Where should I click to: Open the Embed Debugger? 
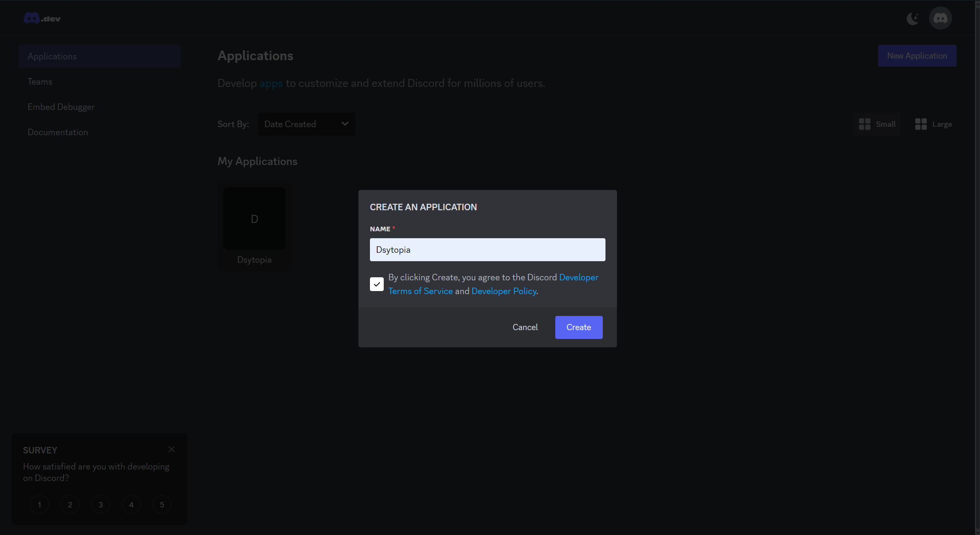click(x=61, y=106)
